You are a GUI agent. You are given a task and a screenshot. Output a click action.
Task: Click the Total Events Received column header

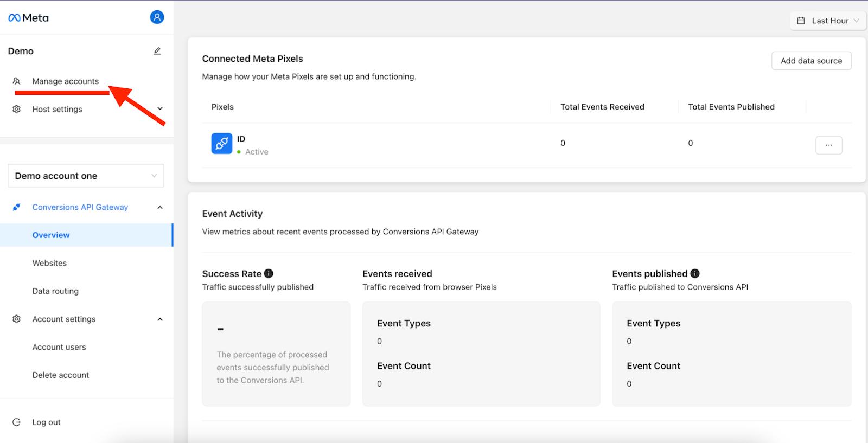(602, 107)
